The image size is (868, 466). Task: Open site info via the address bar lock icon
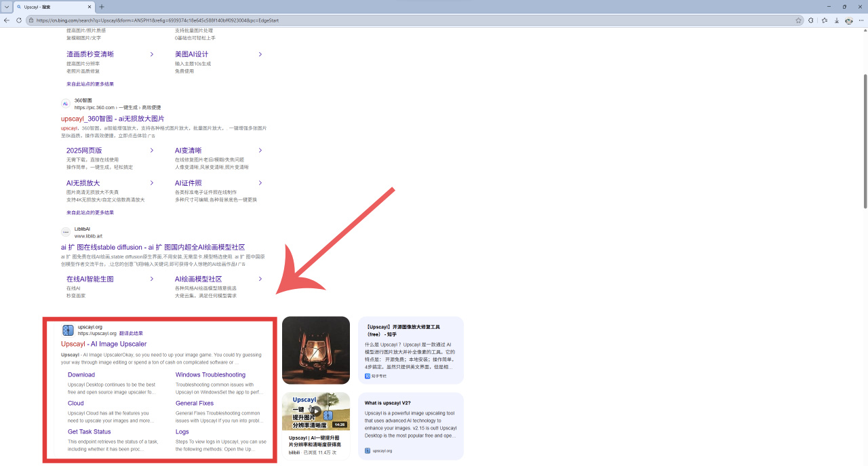31,20
